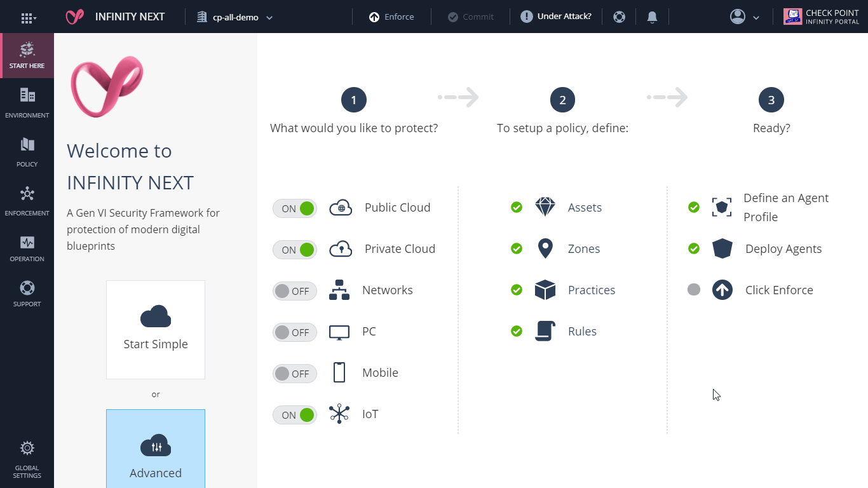Click the Deploy Agents shield icon
The width and height of the screenshot is (868, 488).
coord(722,248)
